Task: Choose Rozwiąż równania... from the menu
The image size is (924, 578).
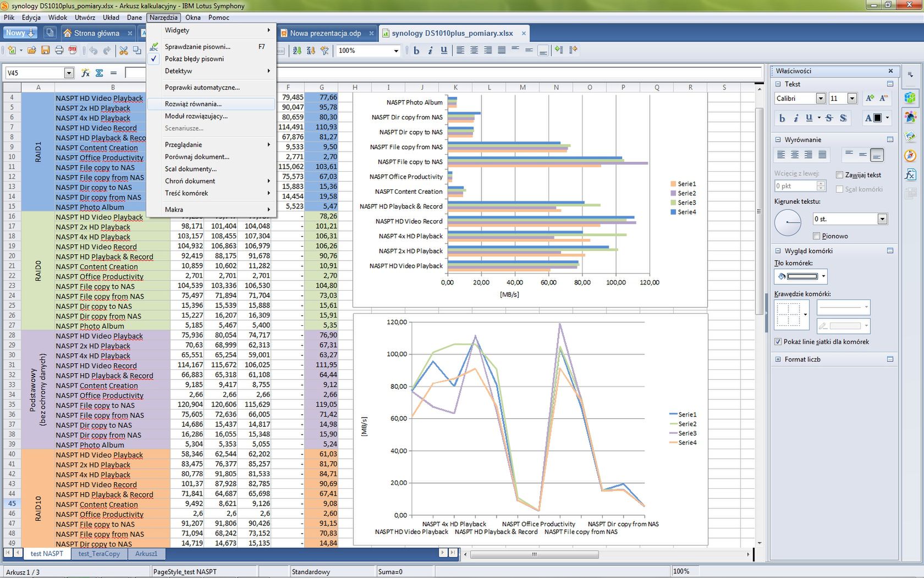Action: [x=211, y=104]
